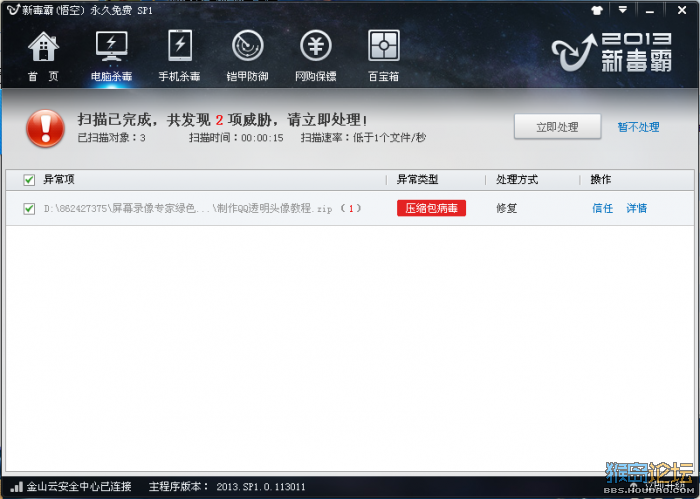
Task: Toggle the select-all checkbox beside 异常项
Action: point(29,180)
